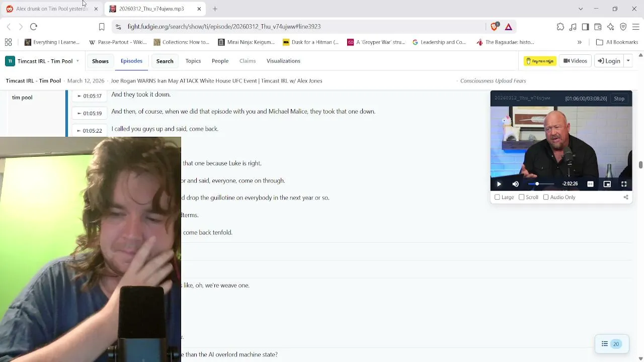Open picture-in-picture for the video

point(607,184)
